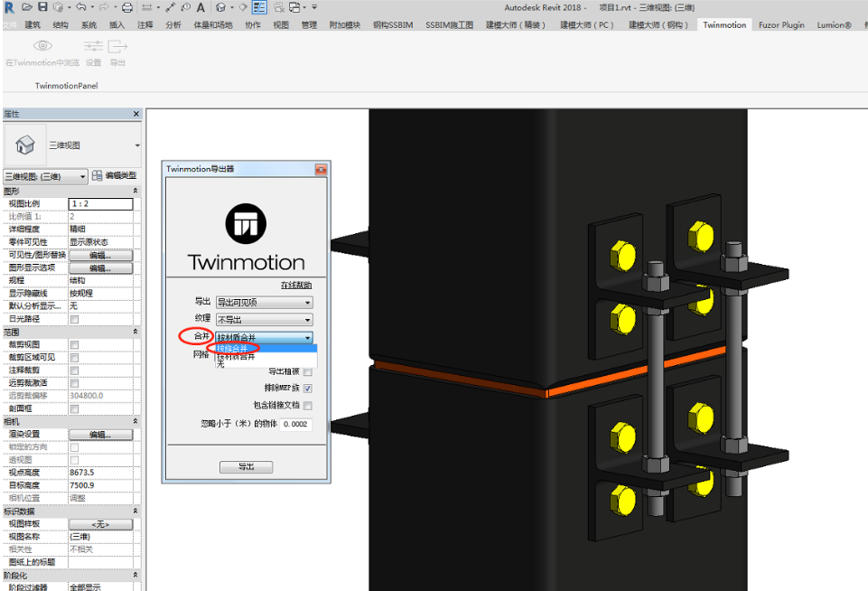Click the Edit Type icon in Properties

(97, 175)
